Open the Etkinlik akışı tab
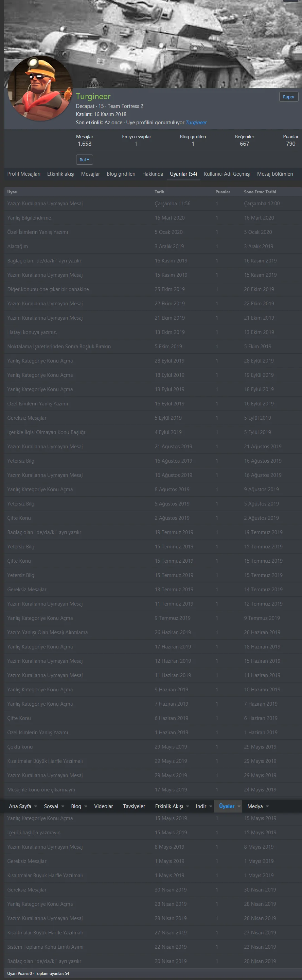 (x=61, y=174)
